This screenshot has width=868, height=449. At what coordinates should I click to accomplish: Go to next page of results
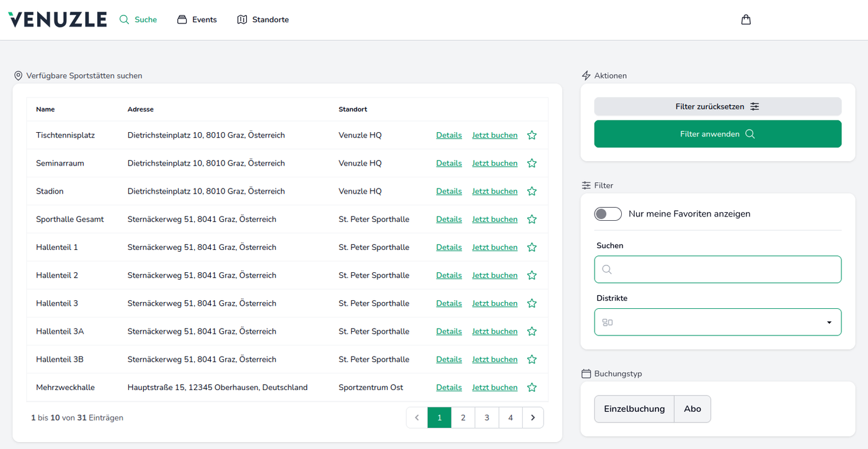[x=533, y=418]
